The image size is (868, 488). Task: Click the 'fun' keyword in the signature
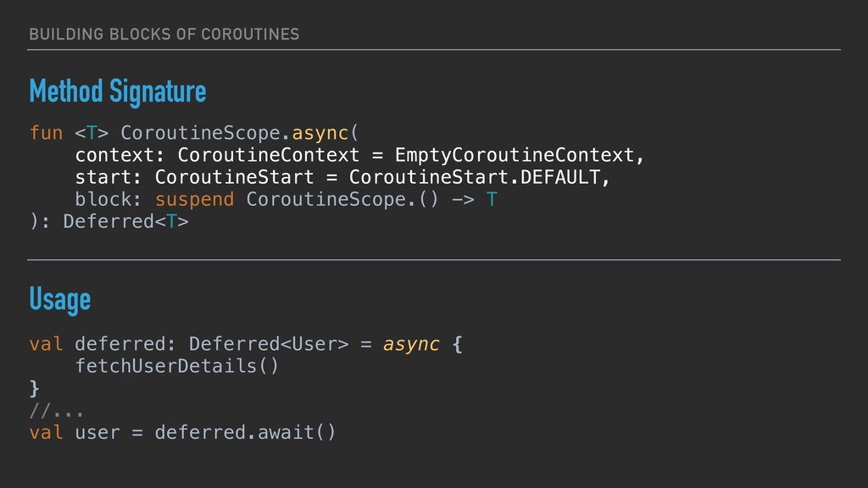coord(46,134)
